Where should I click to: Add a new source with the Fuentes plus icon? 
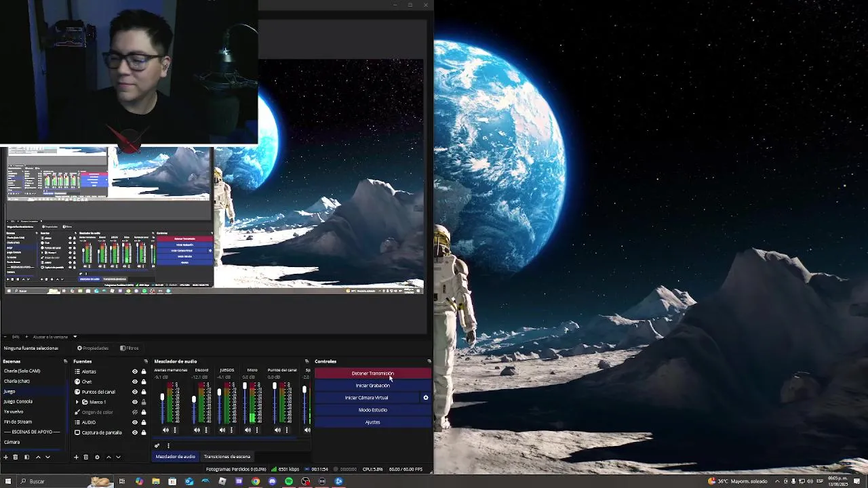[x=76, y=457]
